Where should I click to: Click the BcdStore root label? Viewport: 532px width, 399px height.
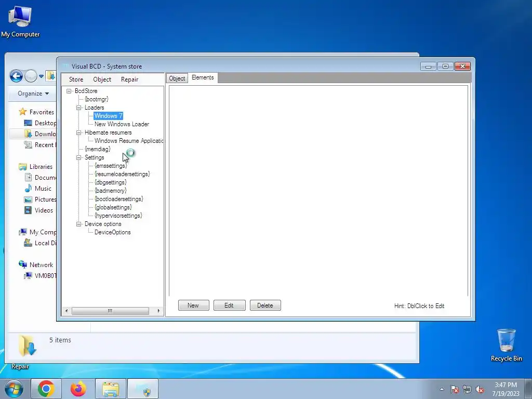(86, 91)
